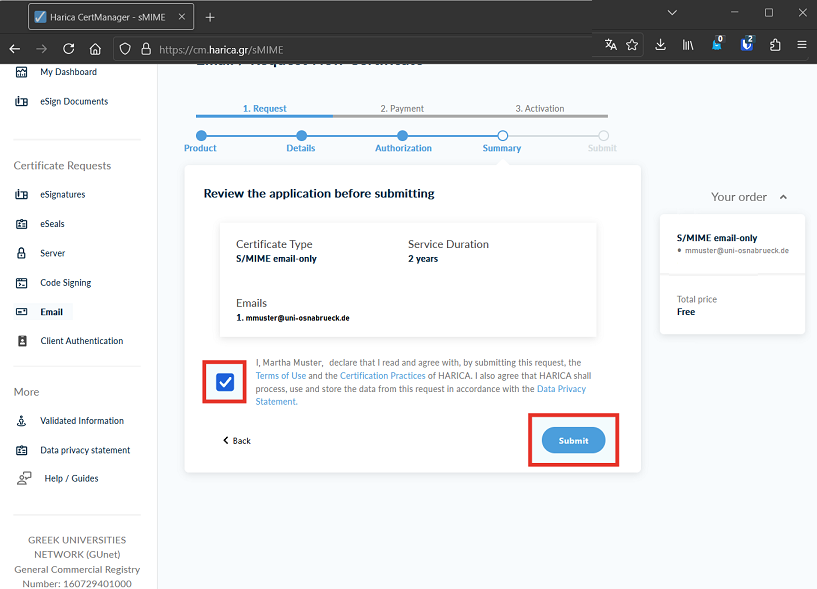Open the Certification Practices link

coord(382,376)
